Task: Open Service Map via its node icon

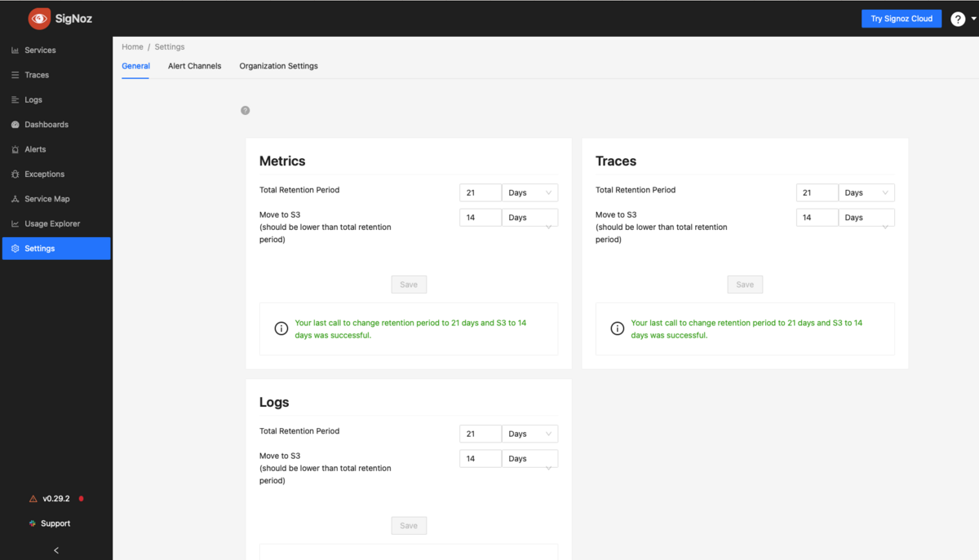Action: [16, 199]
